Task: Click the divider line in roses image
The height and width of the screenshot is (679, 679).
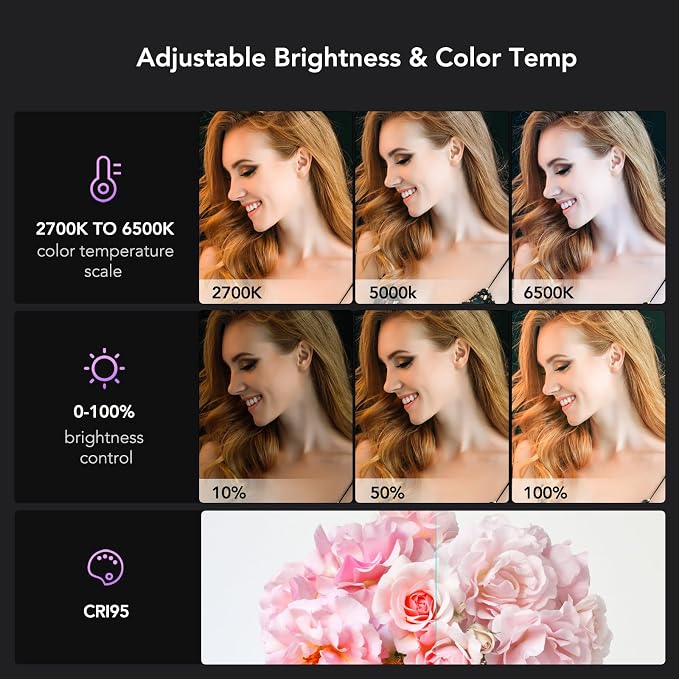Action: (x=436, y=588)
